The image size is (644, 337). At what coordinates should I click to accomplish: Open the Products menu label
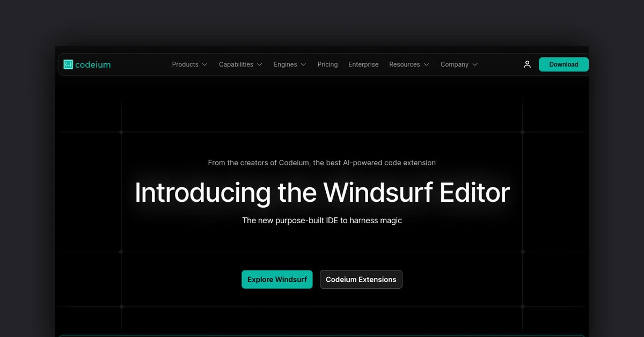pos(185,64)
